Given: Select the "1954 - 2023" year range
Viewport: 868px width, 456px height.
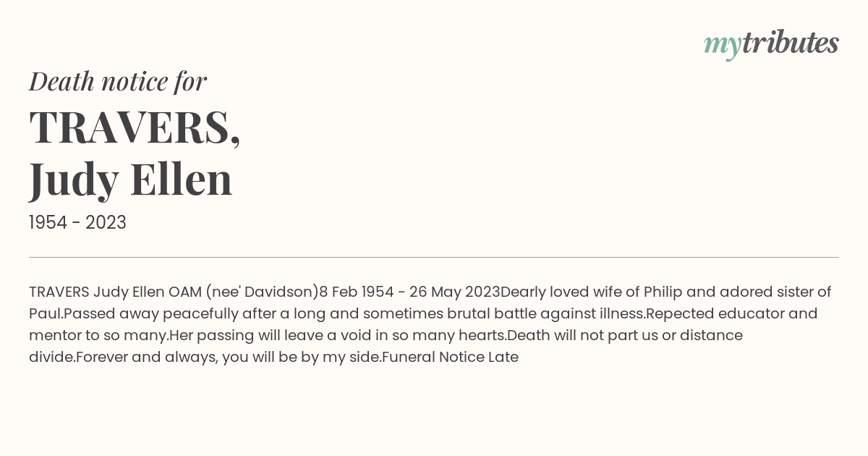Looking at the screenshot, I should [77, 223].
